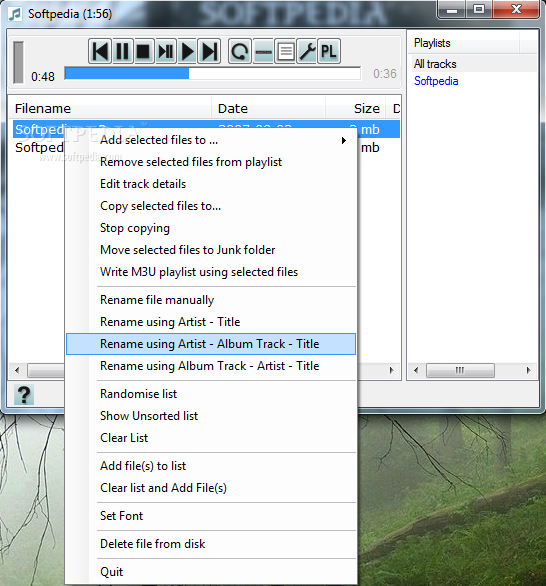
Task: Click the minus dash toolbar icon
Action: [x=263, y=51]
